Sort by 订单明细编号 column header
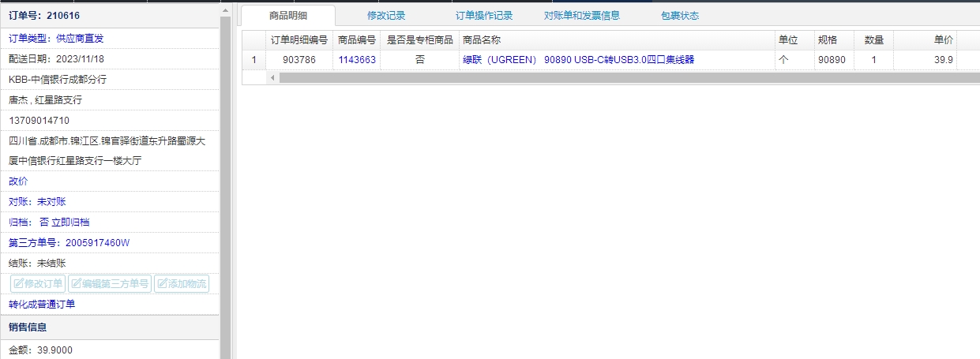The height and width of the screenshot is (359, 980). (x=299, y=40)
